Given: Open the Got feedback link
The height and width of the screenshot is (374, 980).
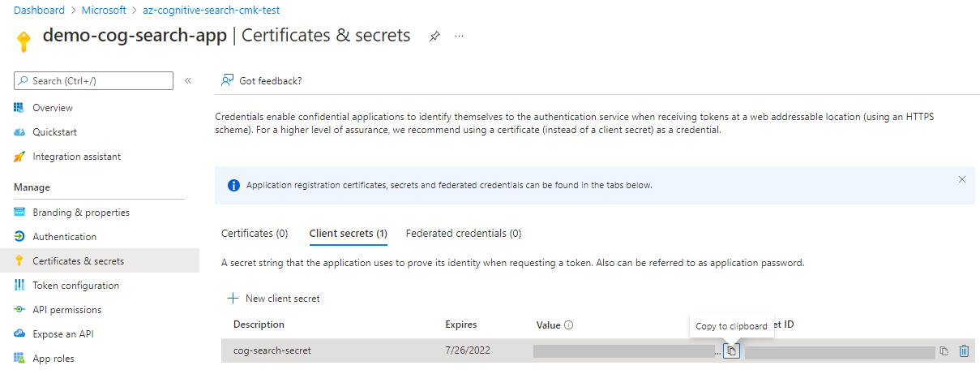Looking at the screenshot, I should (261, 80).
